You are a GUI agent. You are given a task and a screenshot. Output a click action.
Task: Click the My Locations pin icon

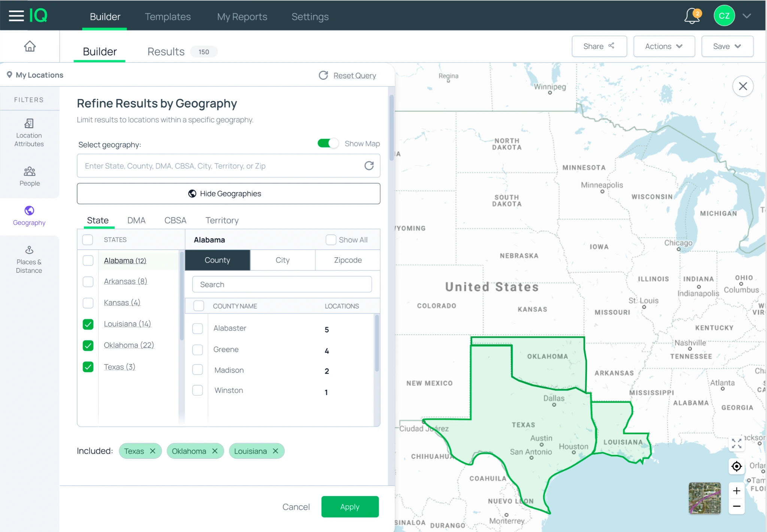10,75
